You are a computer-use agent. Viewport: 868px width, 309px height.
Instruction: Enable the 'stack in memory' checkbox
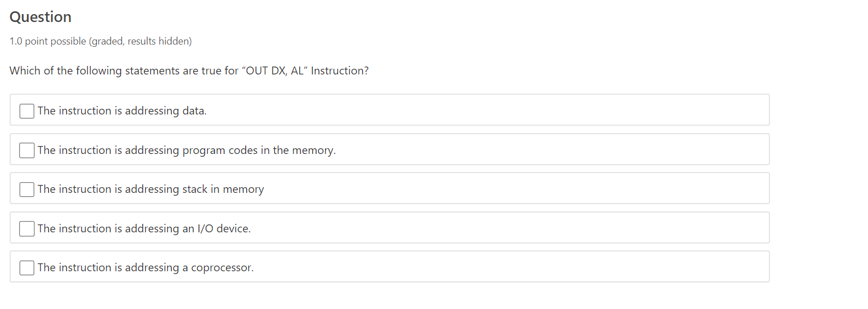pyautogui.click(x=27, y=189)
